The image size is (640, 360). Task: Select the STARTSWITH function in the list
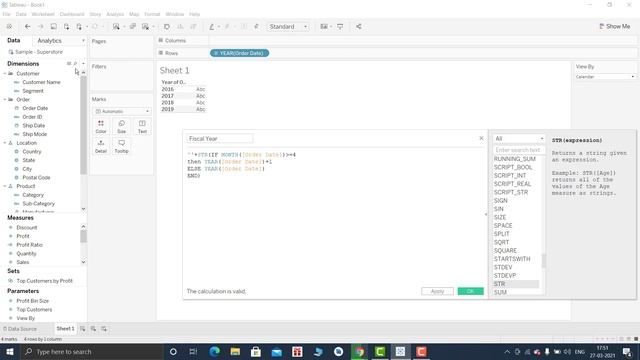coord(512,259)
